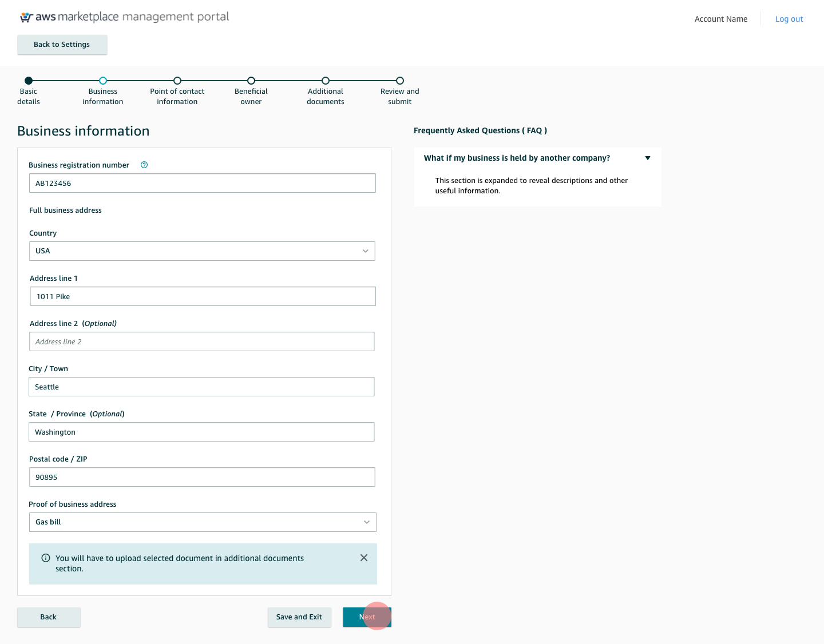This screenshot has height=644, width=824.
Task: Open the Beneficial owner step
Action: coord(251,91)
